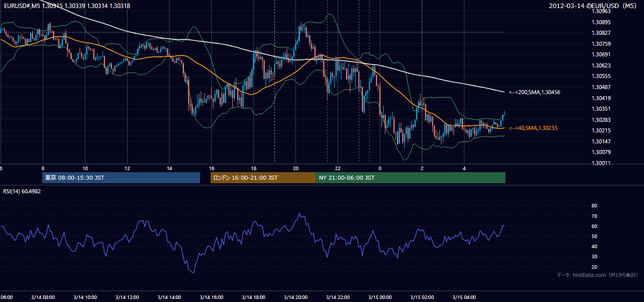Select the London 16:00-21:00 JST session bar
644x302 pixels.
coord(263,178)
